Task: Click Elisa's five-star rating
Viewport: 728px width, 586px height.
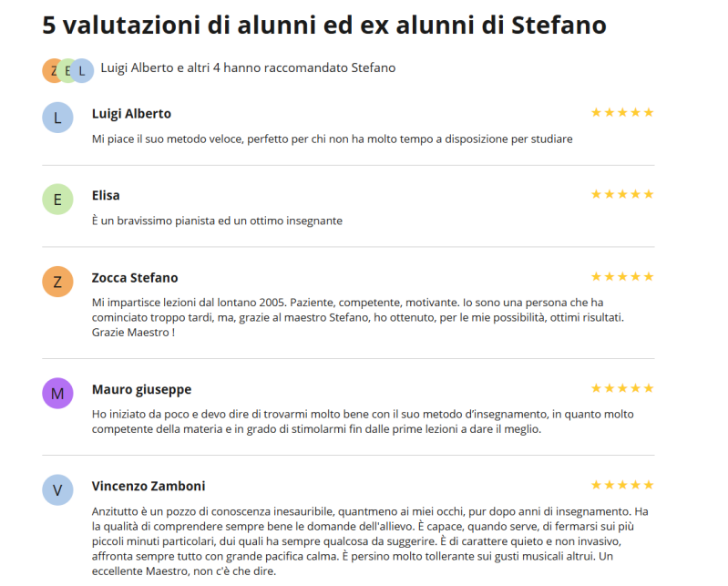Action: pos(622,194)
